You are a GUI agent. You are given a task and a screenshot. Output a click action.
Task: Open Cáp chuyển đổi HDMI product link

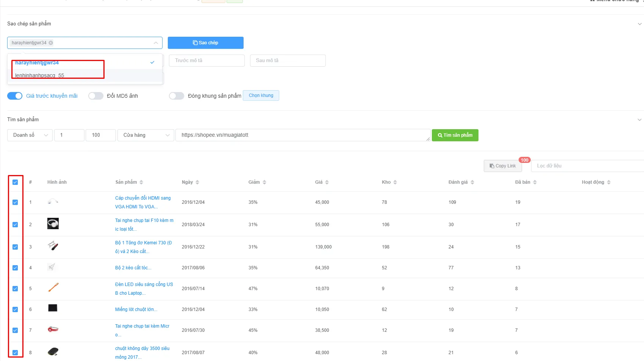coord(143,202)
